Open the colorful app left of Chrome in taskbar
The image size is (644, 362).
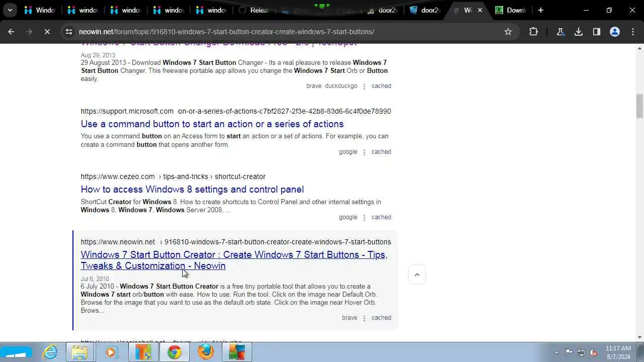pyautogui.click(x=143, y=352)
